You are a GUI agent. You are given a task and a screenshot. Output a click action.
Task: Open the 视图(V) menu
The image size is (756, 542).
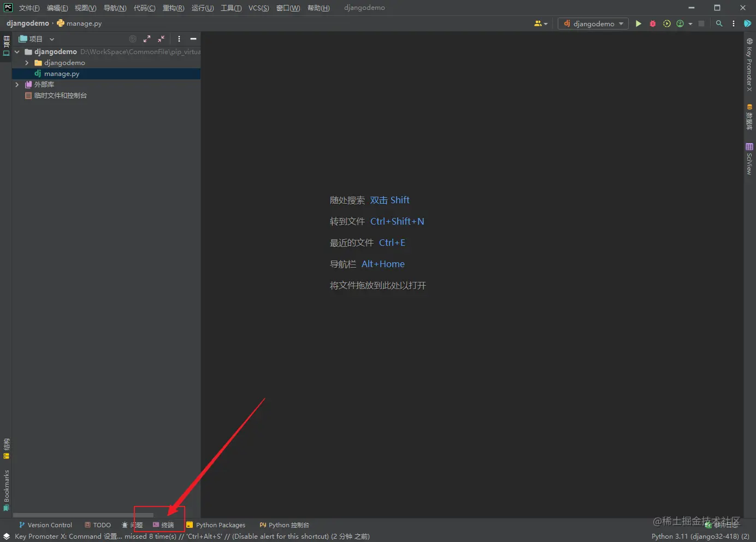click(85, 8)
